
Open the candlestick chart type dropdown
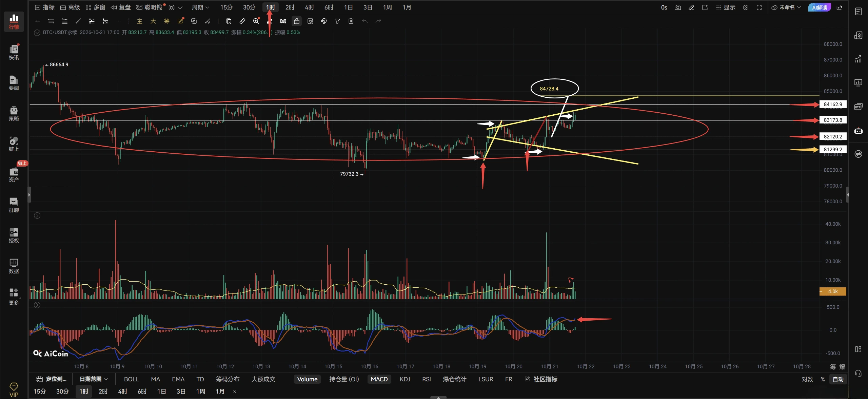(175, 7)
